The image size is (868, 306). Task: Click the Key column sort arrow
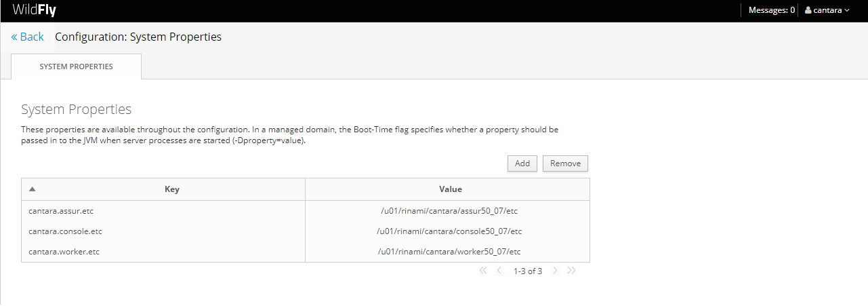click(x=32, y=189)
